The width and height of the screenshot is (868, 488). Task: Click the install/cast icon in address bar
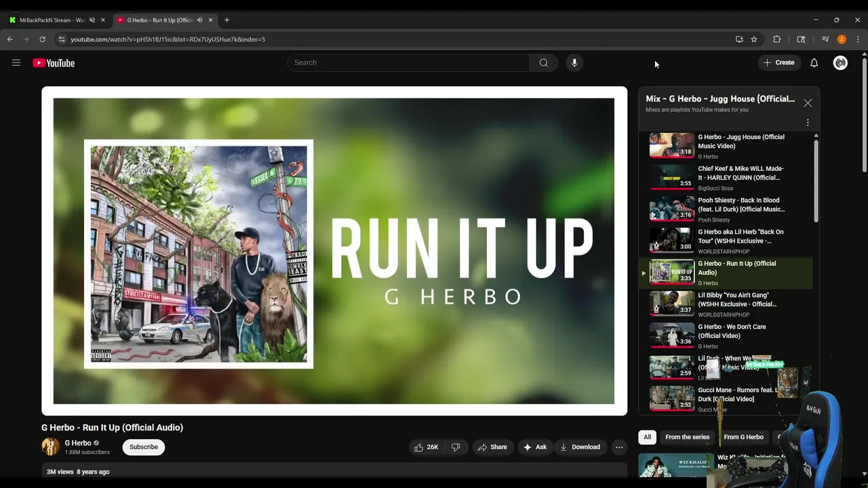click(739, 39)
